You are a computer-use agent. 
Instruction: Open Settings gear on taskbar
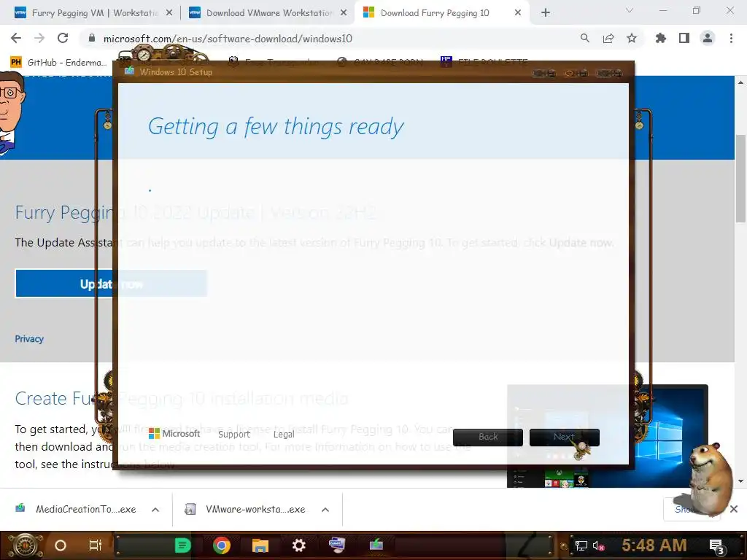298,545
